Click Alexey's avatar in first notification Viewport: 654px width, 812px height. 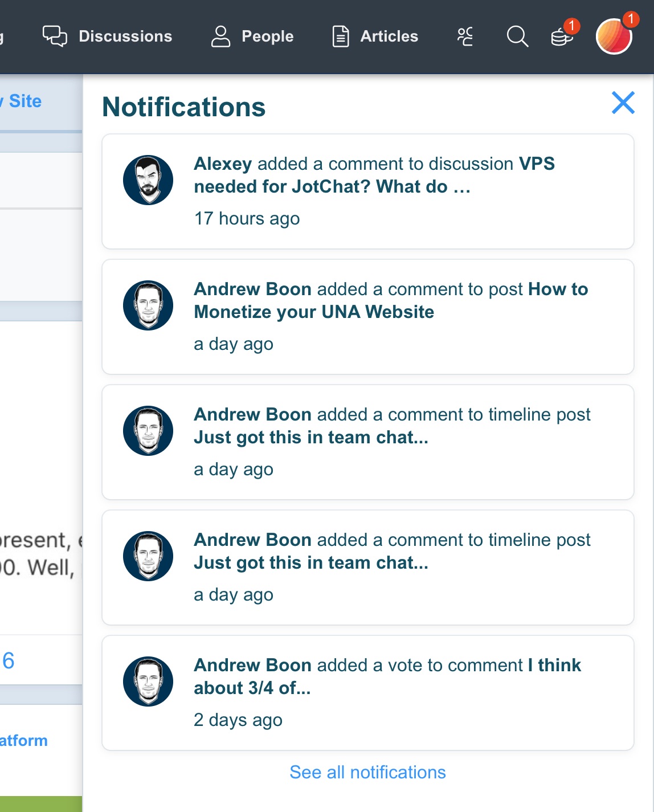pyautogui.click(x=148, y=180)
